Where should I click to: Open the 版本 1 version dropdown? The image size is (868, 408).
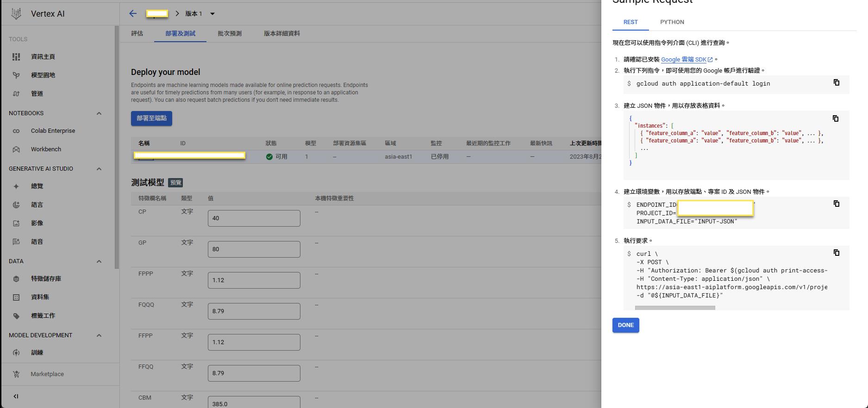(212, 14)
